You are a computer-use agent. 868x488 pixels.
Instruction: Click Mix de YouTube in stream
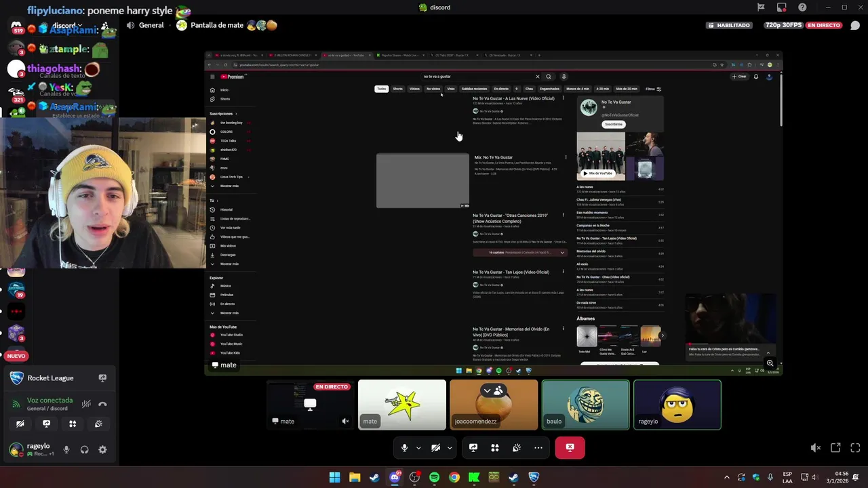click(597, 174)
